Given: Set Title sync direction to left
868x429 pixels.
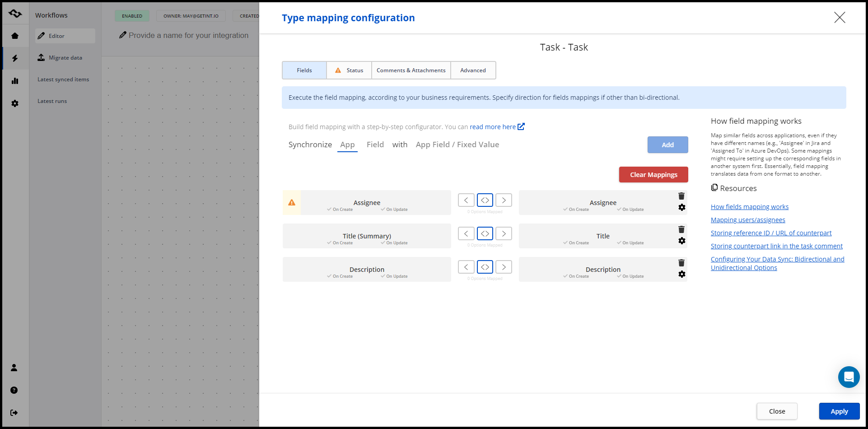Looking at the screenshot, I should pos(466,233).
